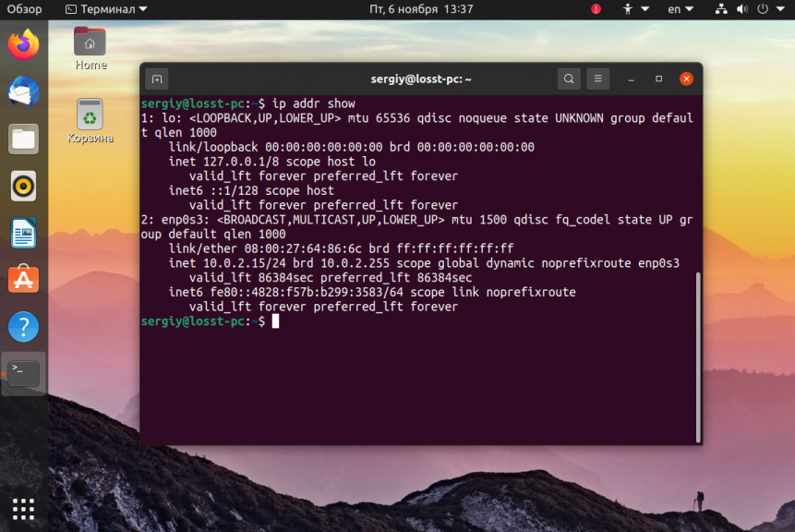Viewport: 795px width, 532px height.
Task: Launch Ubuntu Software from the dock
Action: [21, 279]
